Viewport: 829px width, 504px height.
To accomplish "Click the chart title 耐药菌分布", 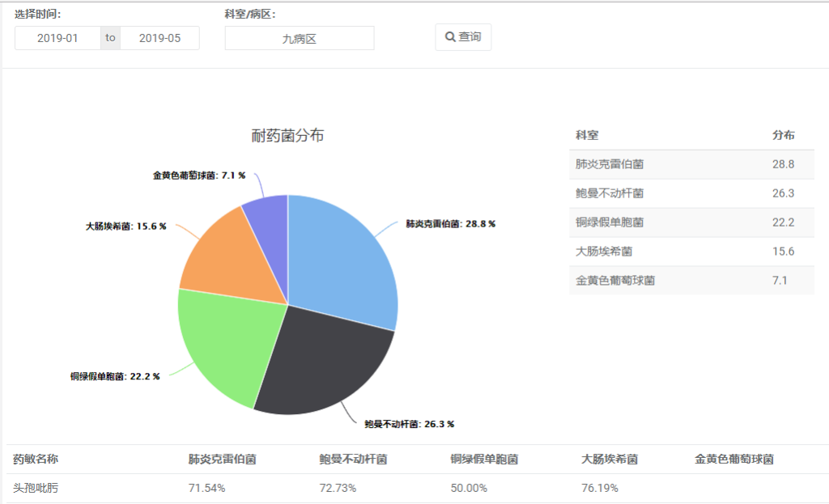I will [287, 136].
